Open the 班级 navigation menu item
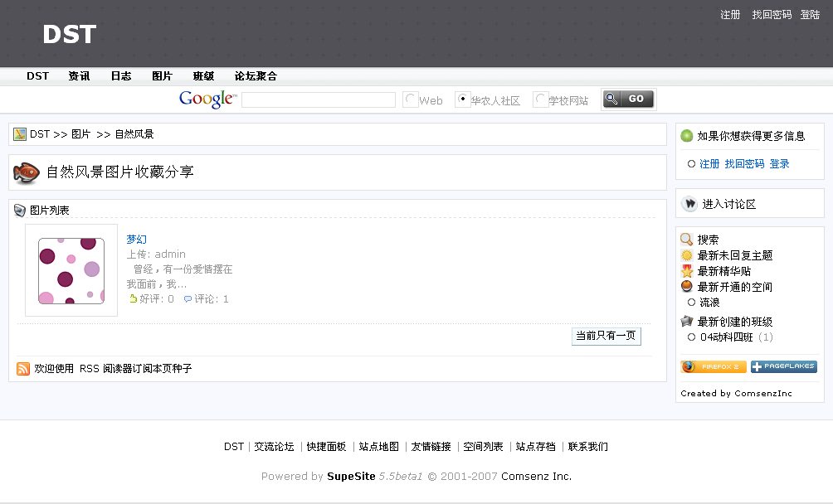The height and width of the screenshot is (504, 833). coord(203,76)
